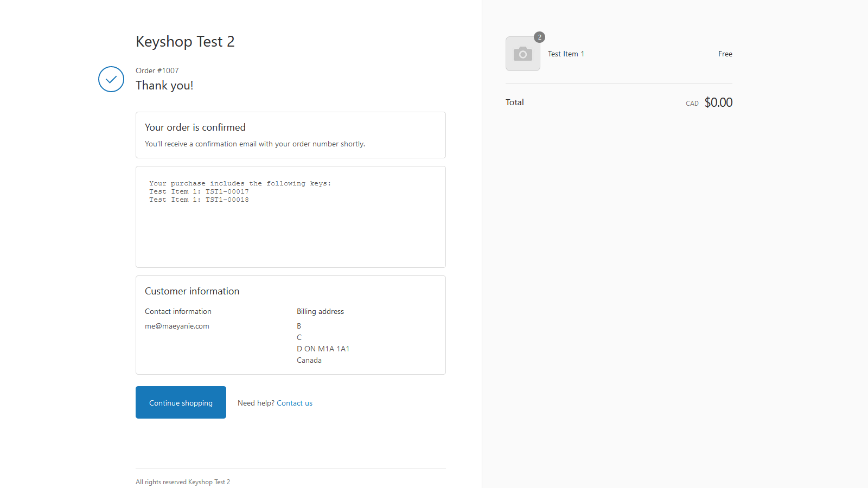This screenshot has width=868, height=488.
Task: Click the CAD currency label
Action: pyautogui.click(x=692, y=104)
